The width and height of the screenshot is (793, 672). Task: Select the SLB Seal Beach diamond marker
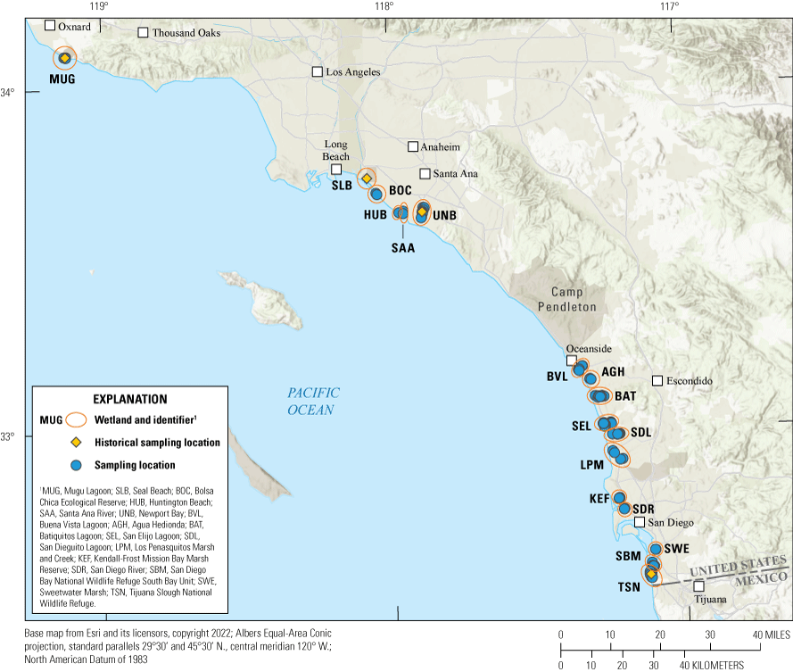pos(366,178)
